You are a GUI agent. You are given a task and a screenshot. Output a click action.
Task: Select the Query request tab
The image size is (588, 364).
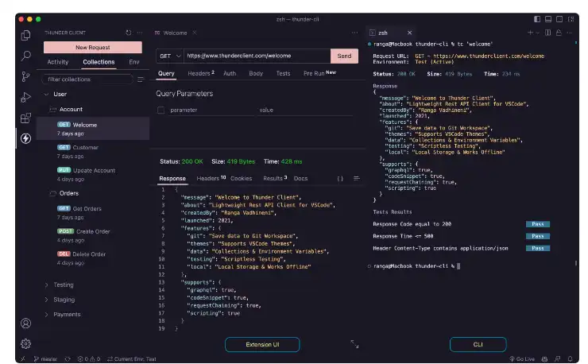(x=166, y=73)
